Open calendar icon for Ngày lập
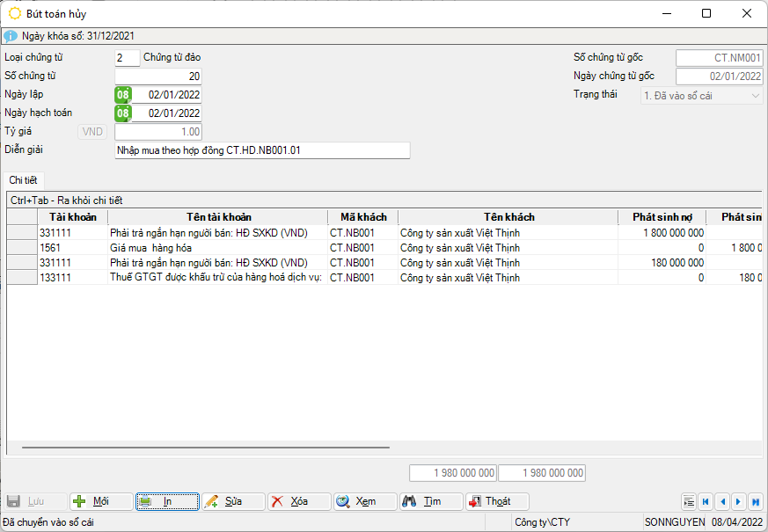 click(123, 95)
